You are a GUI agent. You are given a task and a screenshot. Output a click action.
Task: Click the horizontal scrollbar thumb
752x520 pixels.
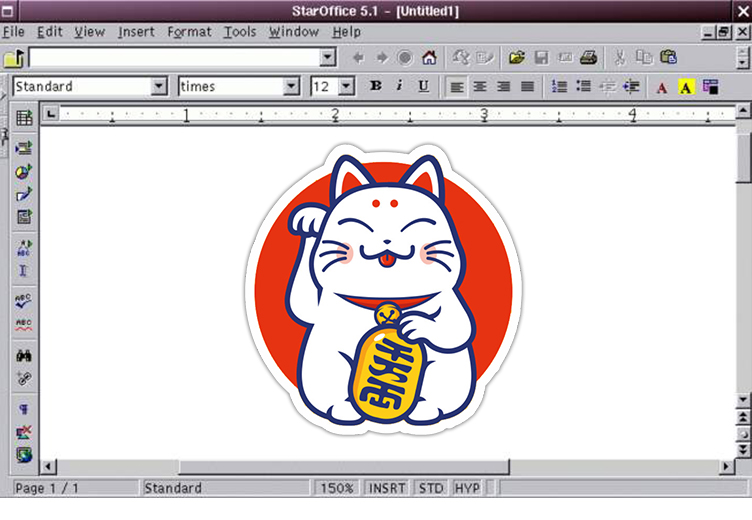pos(344,466)
